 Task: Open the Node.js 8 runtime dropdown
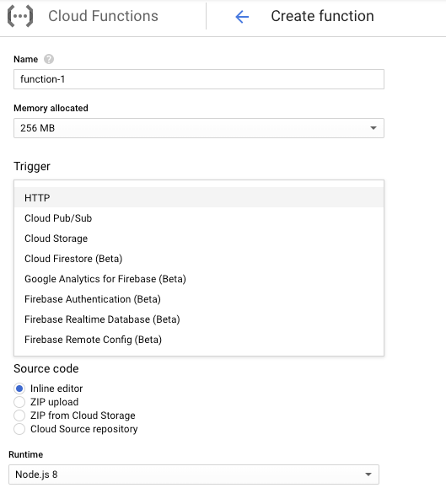[x=194, y=475]
